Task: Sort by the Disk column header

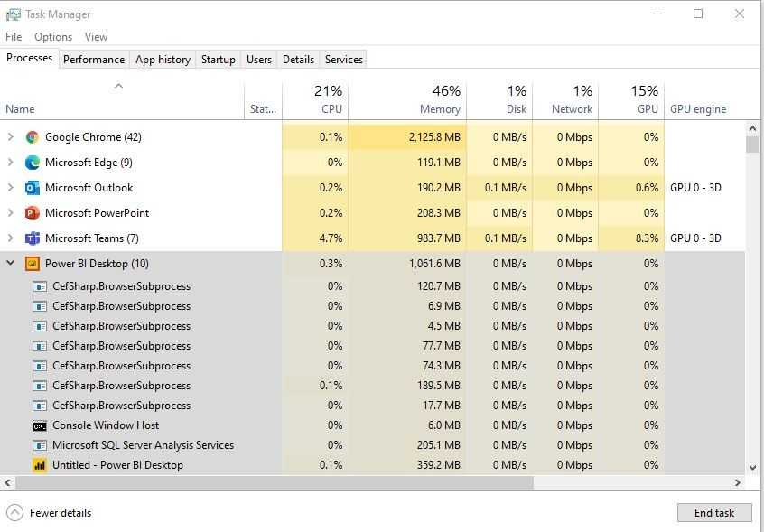Action: coord(499,100)
